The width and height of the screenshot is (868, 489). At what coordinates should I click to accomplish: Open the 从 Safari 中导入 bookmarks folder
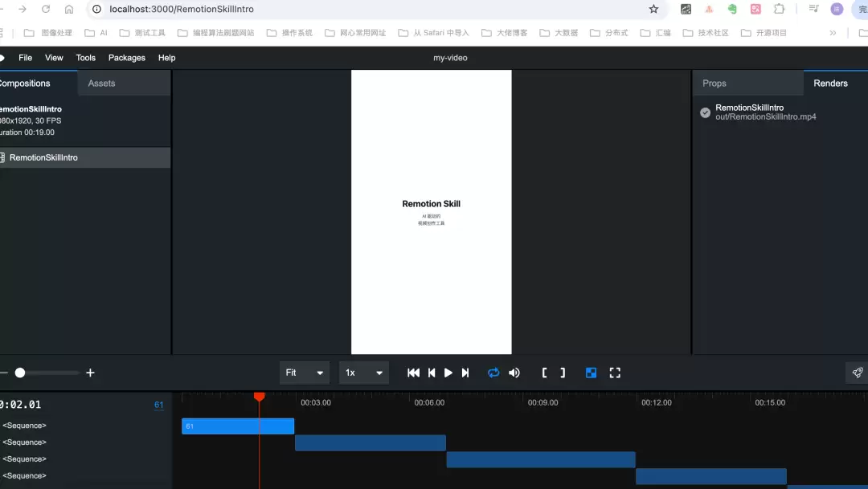click(x=433, y=33)
